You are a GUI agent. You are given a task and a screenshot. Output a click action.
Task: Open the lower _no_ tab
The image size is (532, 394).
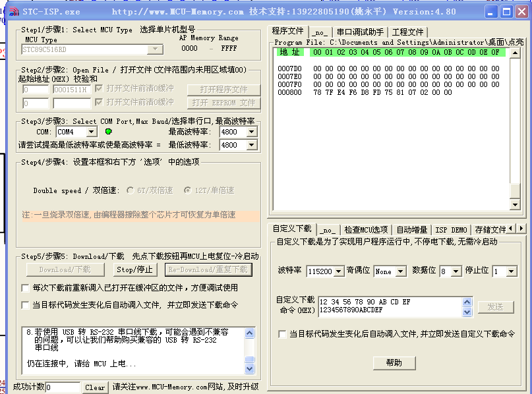click(x=328, y=230)
